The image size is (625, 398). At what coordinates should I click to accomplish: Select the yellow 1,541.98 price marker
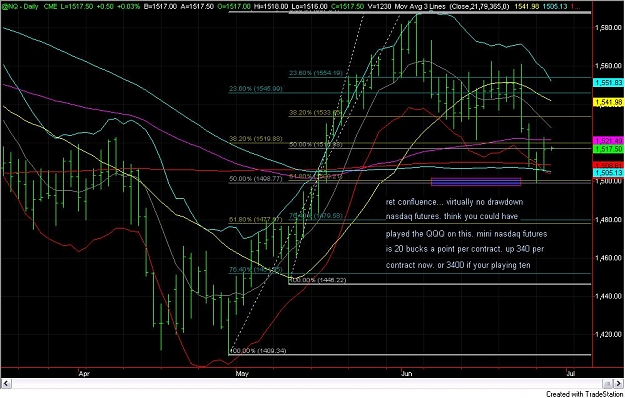(x=608, y=102)
